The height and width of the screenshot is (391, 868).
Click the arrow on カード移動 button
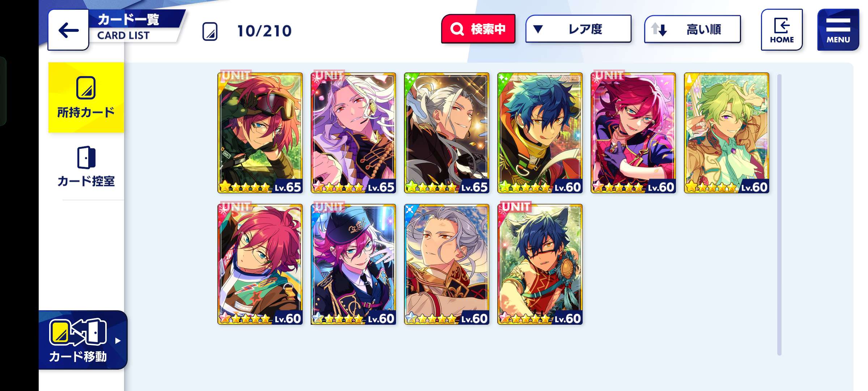118,341
